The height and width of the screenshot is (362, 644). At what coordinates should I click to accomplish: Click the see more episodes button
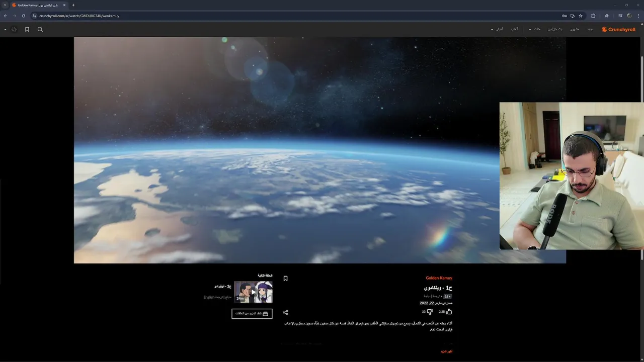252,313
